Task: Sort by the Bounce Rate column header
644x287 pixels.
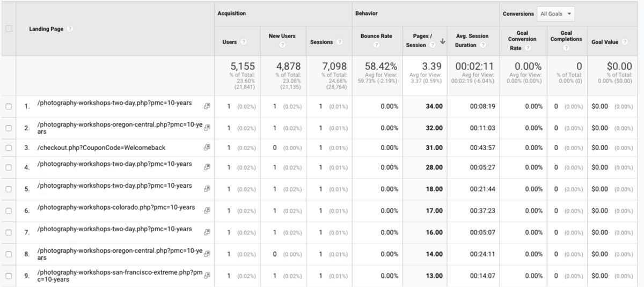Action: [x=376, y=36]
